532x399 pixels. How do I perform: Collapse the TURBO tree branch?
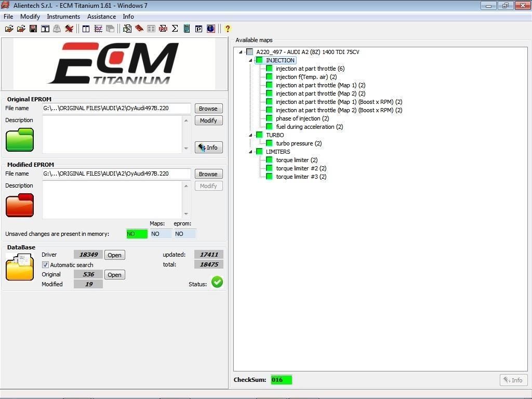click(250, 135)
